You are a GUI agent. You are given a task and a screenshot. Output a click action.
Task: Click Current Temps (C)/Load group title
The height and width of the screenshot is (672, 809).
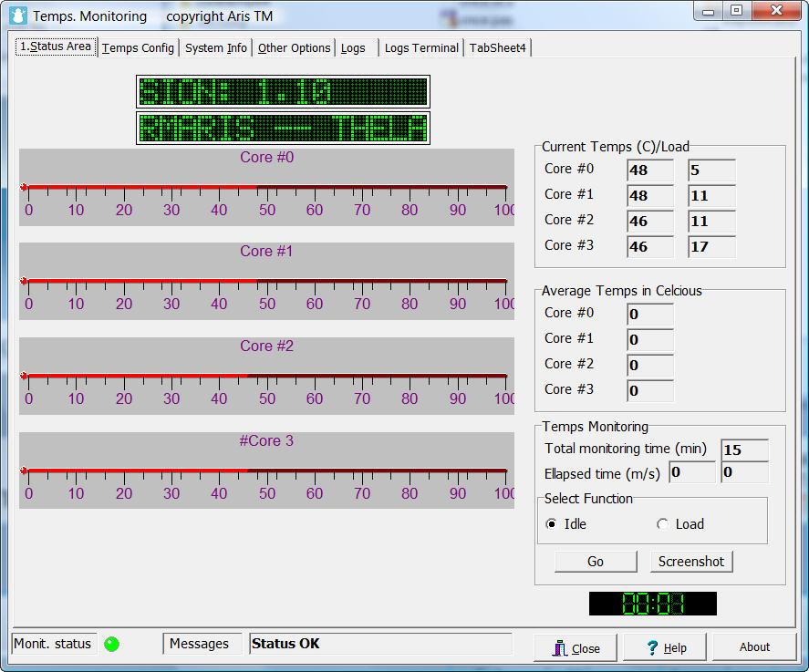(615, 147)
